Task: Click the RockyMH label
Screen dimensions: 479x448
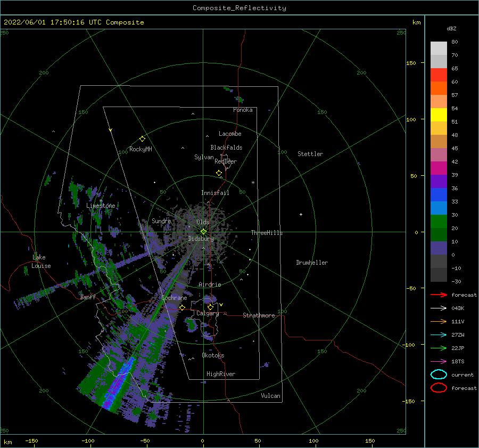Action: 141,149
